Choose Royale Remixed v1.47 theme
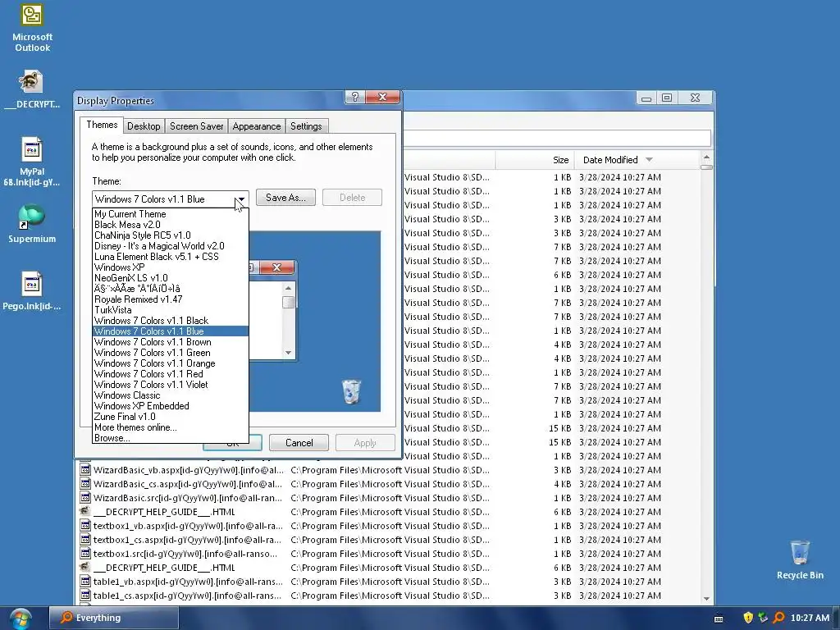The height and width of the screenshot is (630, 840). (x=171, y=299)
